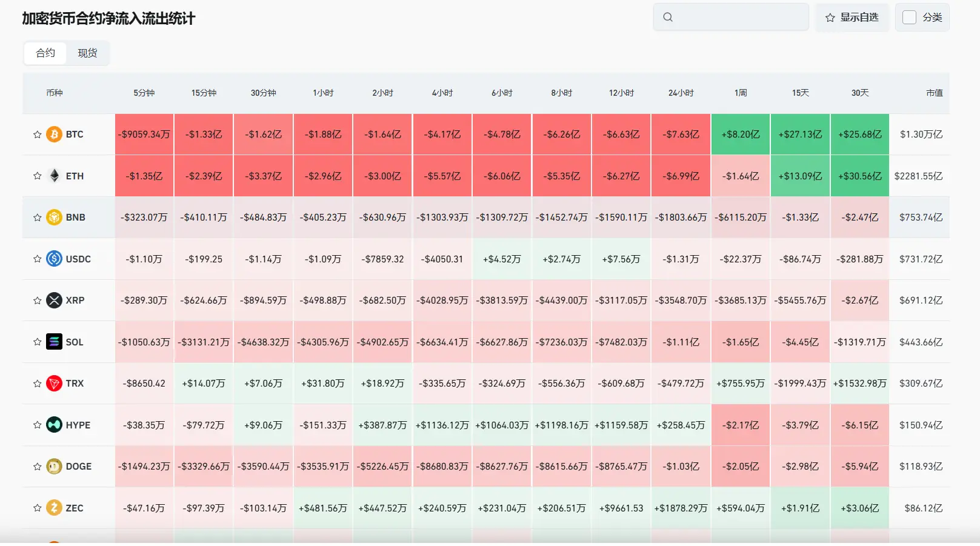Sort by the 24小时 column header
980x546 pixels.
(x=681, y=93)
